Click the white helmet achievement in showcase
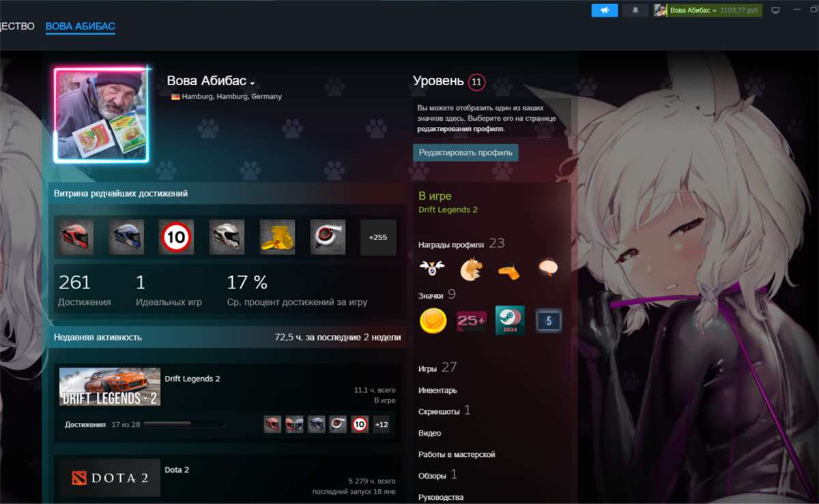This screenshot has width=819, height=504. coord(227,237)
